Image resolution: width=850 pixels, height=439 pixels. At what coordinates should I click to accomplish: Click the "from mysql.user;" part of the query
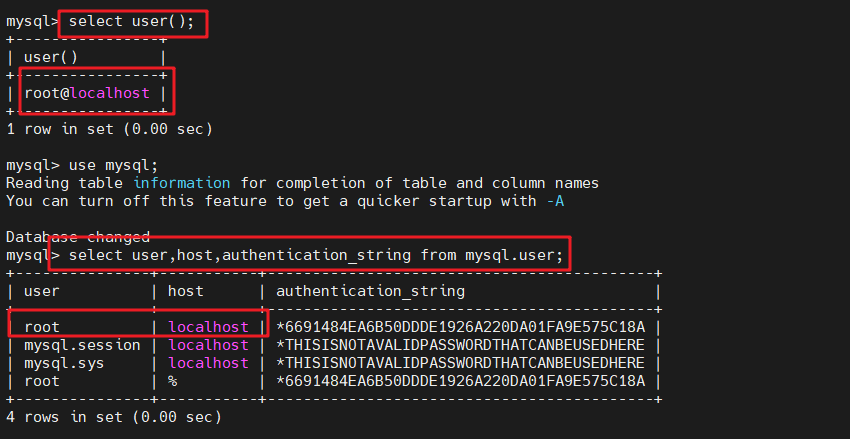click(492, 256)
